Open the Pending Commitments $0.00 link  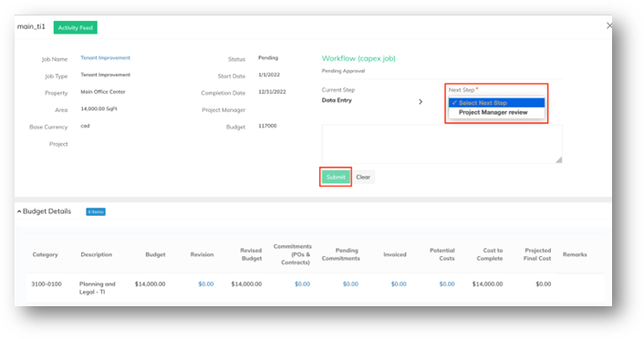click(350, 284)
